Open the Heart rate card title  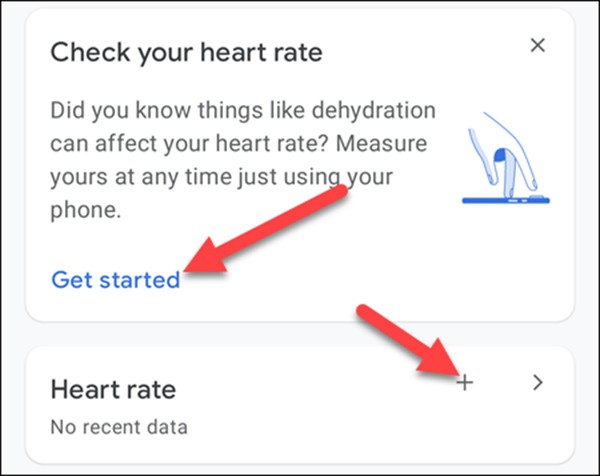point(112,389)
